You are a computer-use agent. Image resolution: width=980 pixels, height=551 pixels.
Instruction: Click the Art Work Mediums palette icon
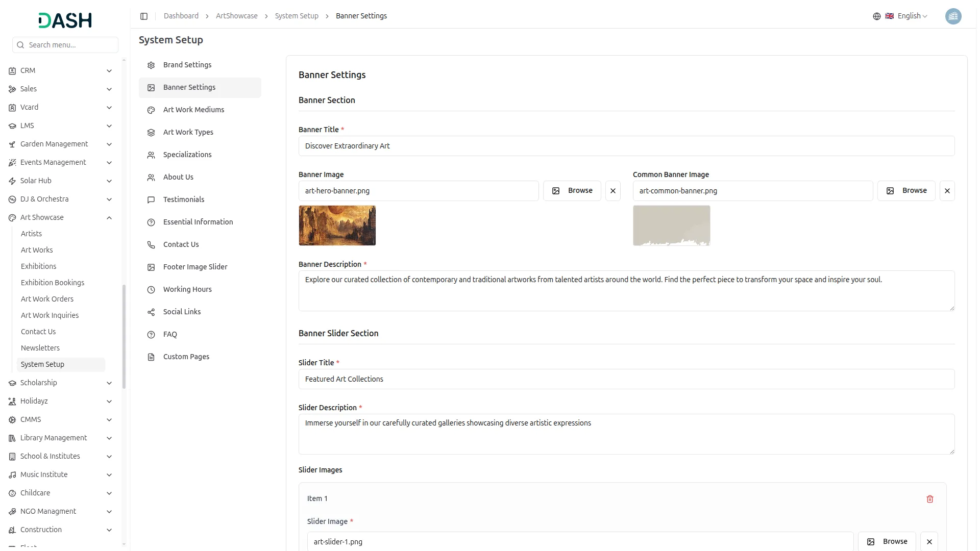(151, 110)
